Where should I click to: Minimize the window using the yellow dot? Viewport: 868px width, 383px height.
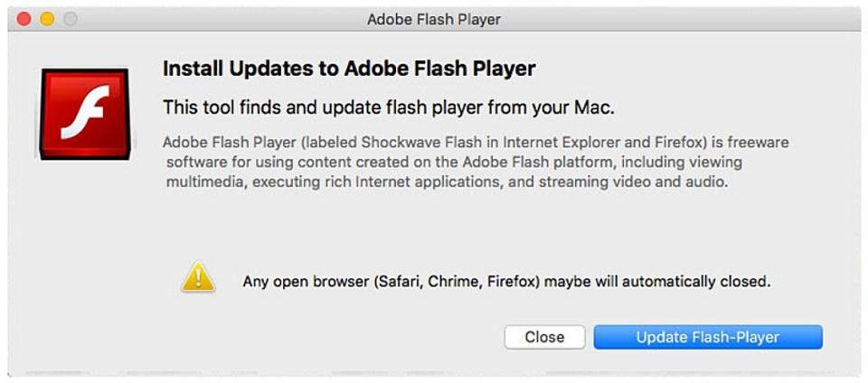pyautogui.click(x=47, y=19)
